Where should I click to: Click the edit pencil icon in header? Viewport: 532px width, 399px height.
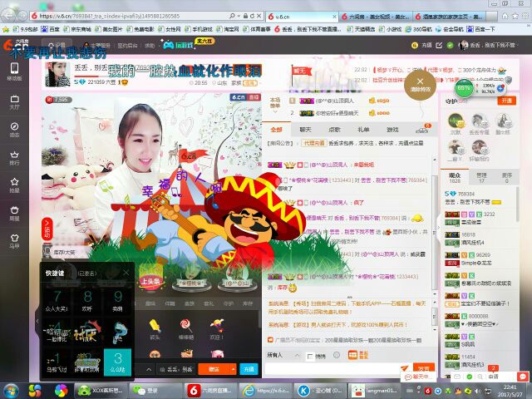[439, 45]
